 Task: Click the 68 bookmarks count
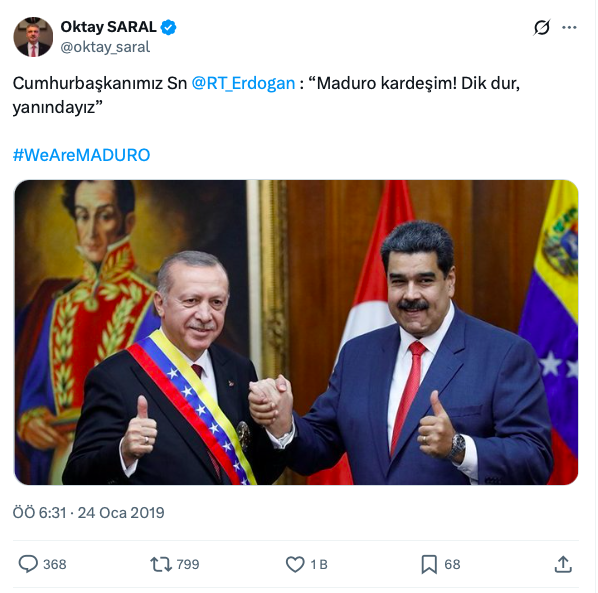tap(452, 564)
